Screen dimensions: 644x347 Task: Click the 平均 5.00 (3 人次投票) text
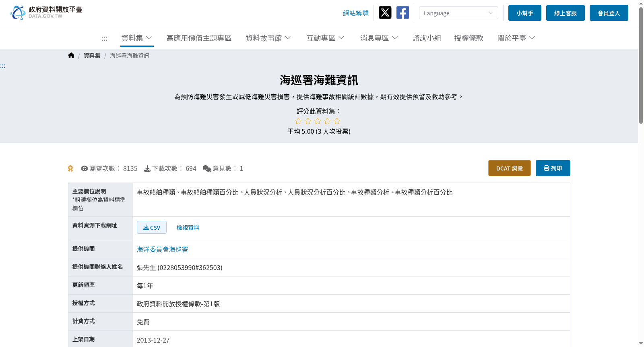point(319,131)
